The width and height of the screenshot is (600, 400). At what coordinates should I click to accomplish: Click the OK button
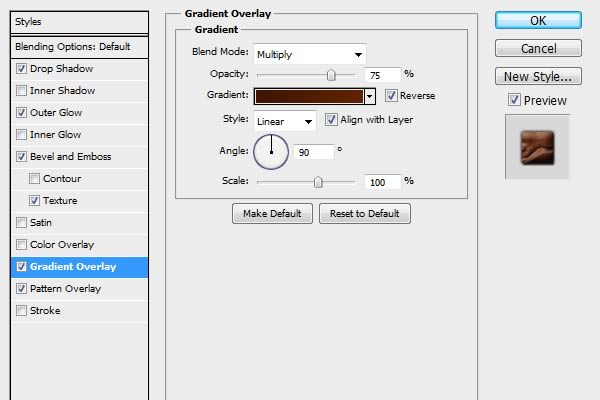(538, 20)
